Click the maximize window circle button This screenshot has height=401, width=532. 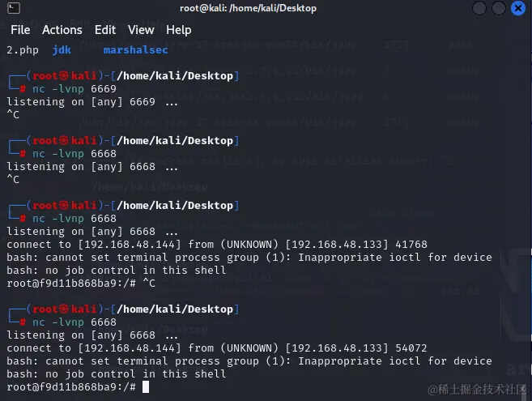[x=499, y=8]
